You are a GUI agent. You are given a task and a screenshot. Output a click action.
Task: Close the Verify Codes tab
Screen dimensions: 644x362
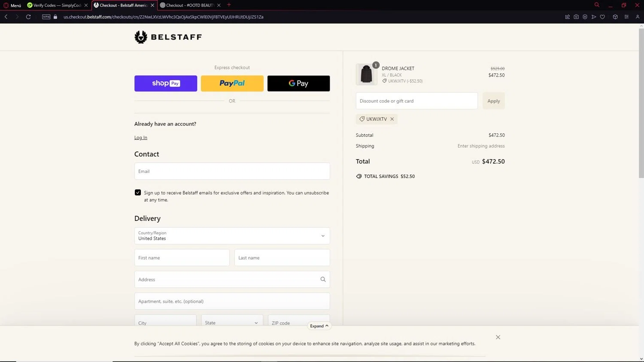pos(86,5)
